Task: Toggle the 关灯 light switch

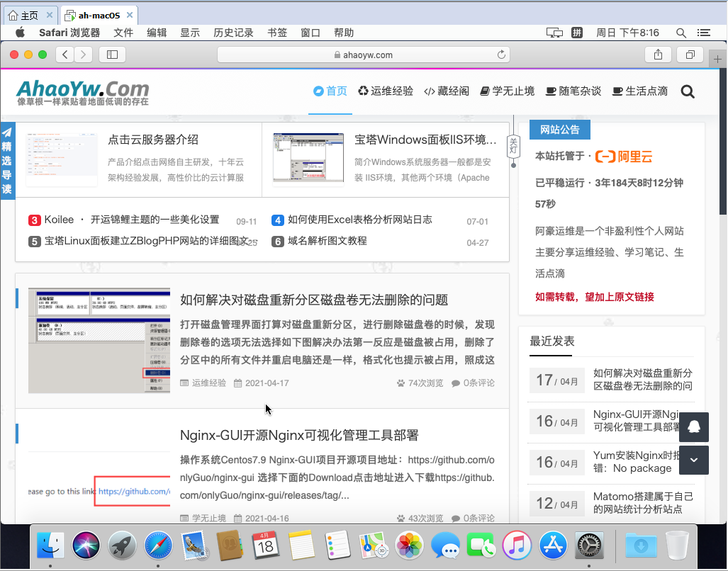Action: click(514, 146)
